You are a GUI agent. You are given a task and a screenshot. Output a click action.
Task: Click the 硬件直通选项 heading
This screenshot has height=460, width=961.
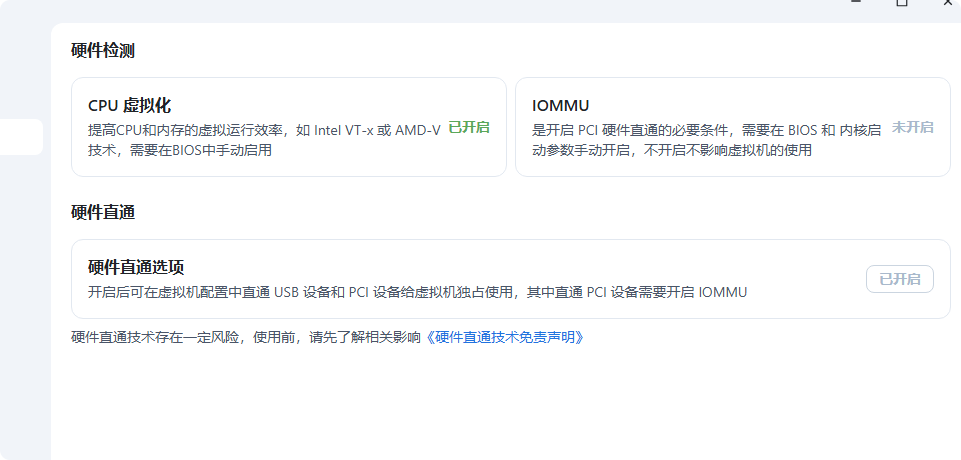[136, 267]
